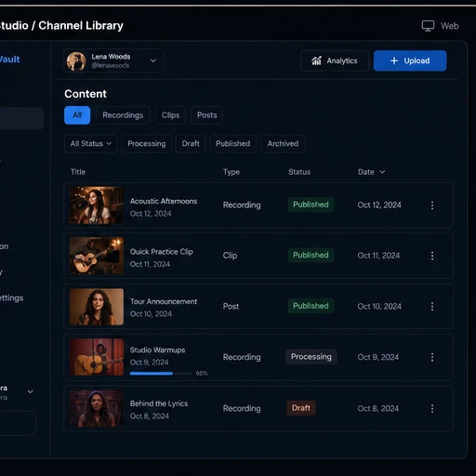Image resolution: width=476 pixels, height=476 pixels.
Task: Open more options for Acoustic Afternoons
Action: 432,205
